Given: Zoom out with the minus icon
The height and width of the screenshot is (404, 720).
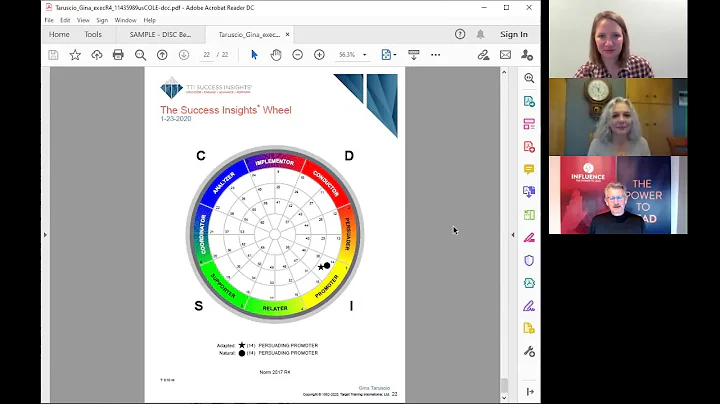Looking at the screenshot, I should (x=298, y=55).
